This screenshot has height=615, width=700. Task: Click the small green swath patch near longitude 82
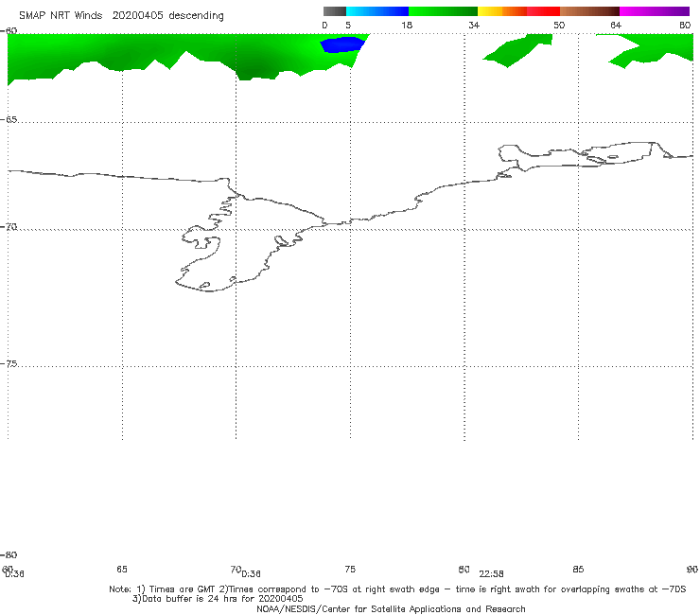pos(517,50)
